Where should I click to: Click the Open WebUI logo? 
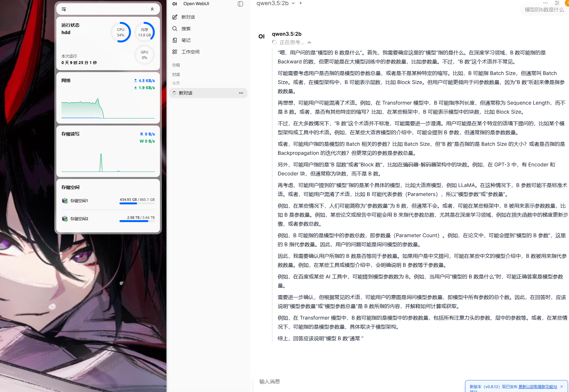pyautogui.click(x=175, y=4)
